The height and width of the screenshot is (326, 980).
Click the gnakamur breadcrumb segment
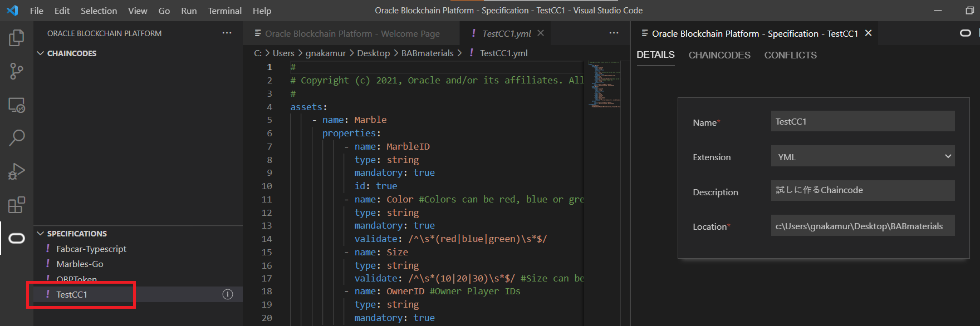point(326,53)
